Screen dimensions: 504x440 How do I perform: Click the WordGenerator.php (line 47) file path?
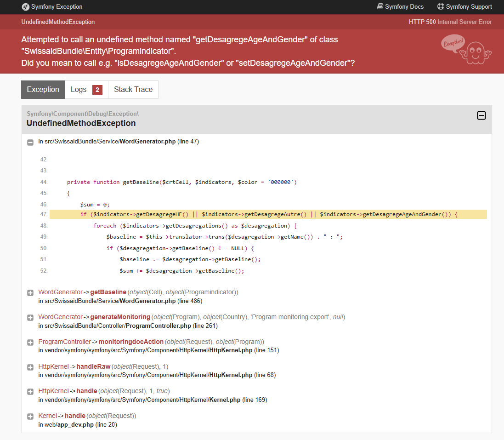click(119, 142)
